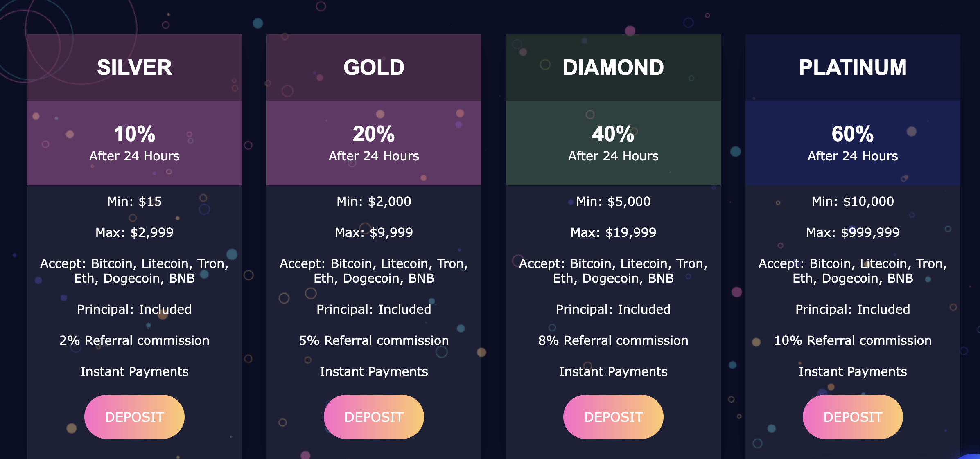Click the 60% After 24 Hours panel
The width and height of the screenshot is (980, 459).
pyautogui.click(x=853, y=143)
